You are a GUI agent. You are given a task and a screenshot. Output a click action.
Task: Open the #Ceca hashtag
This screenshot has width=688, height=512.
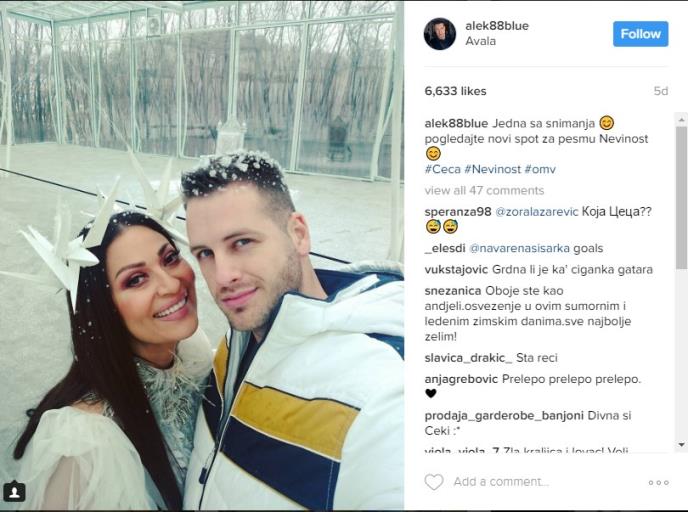(443, 169)
